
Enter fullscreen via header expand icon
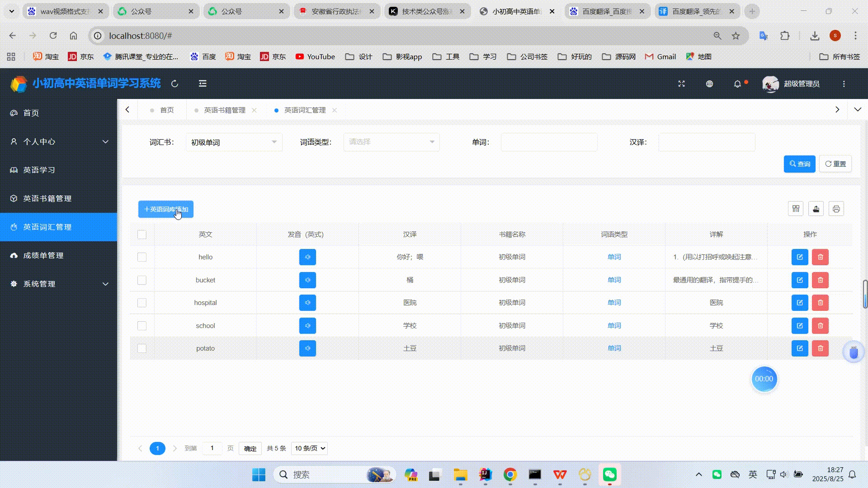(681, 84)
